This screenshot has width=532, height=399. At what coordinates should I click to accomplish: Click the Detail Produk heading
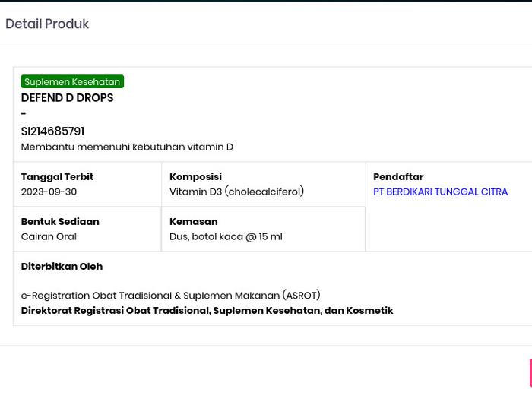click(x=47, y=24)
